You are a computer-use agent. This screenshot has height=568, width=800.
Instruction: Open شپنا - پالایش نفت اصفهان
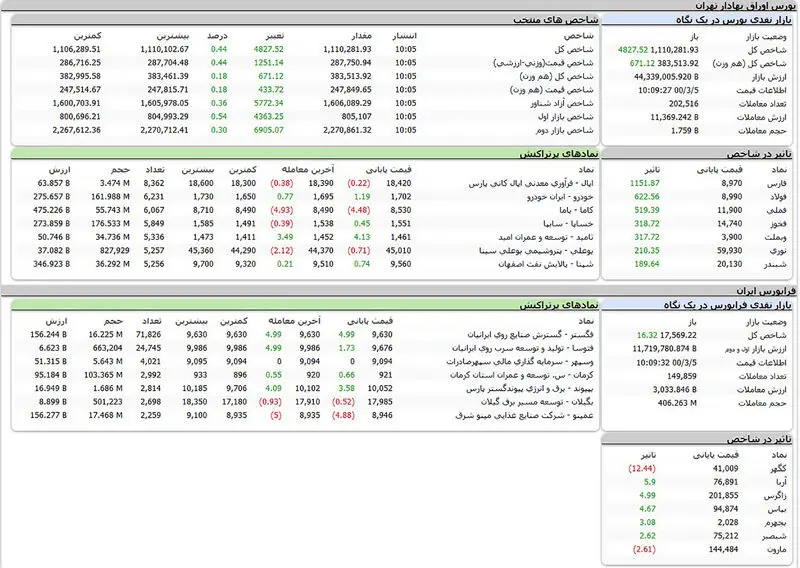pos(546,264)
